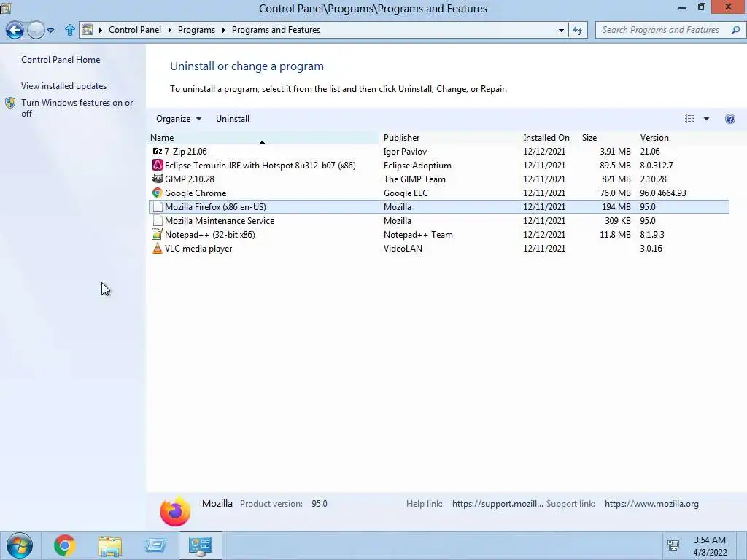Click the Control Panel breadcrumb
The height and width of the screenshot is (560, 747).
[x=135, y=30]
